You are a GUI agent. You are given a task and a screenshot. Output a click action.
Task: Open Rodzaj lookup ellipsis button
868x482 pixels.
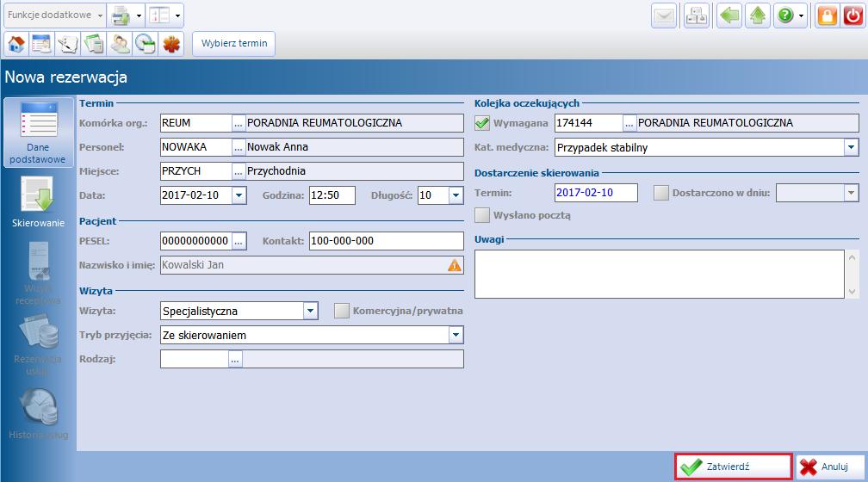235,360
